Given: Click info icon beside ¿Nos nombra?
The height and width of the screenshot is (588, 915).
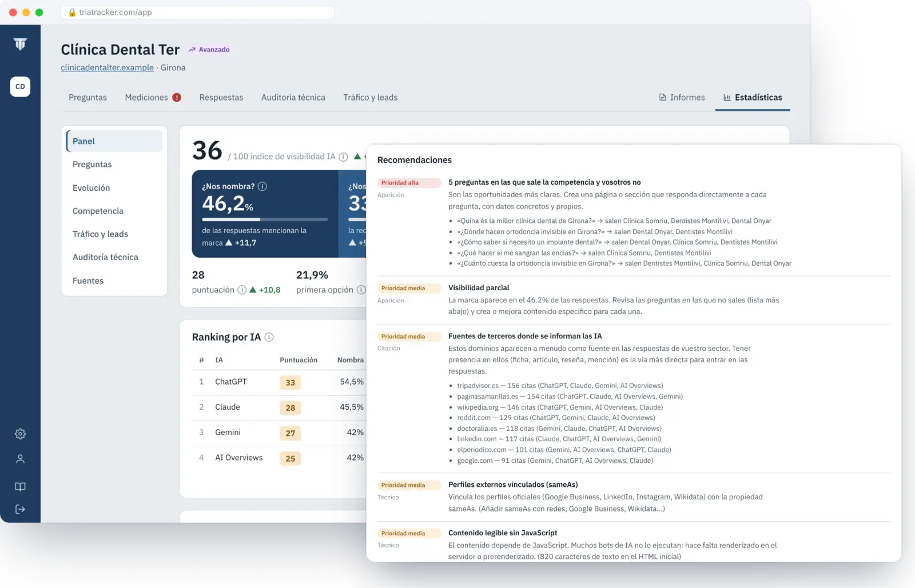Looking at the screenshot, I should [x=262, y=186].
